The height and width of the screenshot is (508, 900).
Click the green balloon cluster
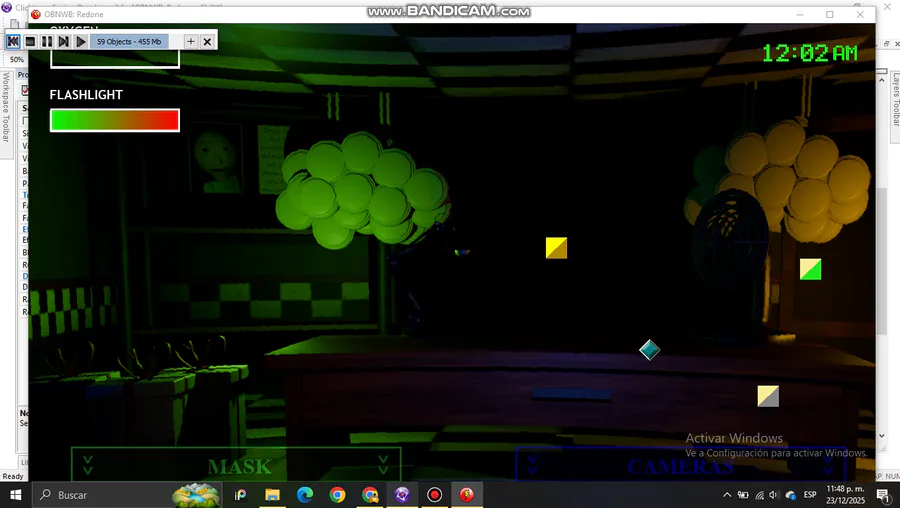(x=362, y=189)
